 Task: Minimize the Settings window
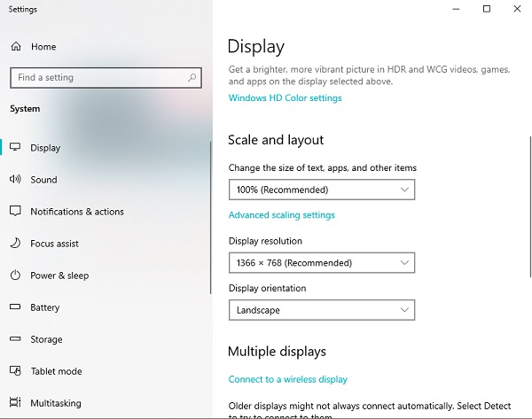pyautogui.click(x=456, y=9)
